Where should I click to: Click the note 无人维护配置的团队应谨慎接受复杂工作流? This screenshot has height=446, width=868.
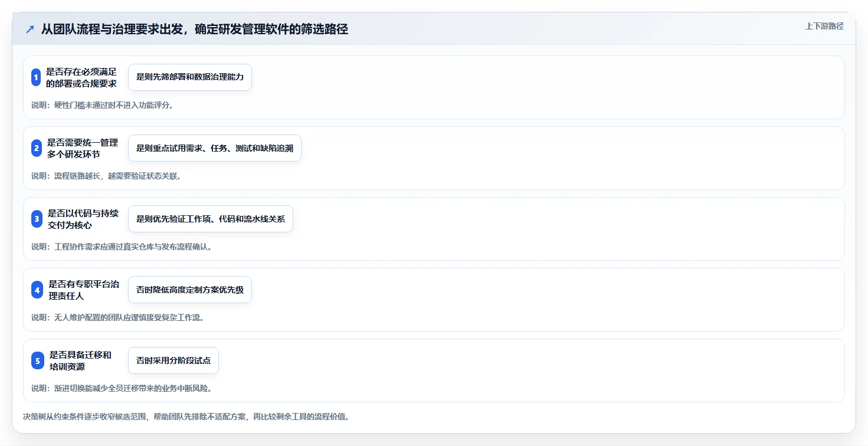(117, 317)
